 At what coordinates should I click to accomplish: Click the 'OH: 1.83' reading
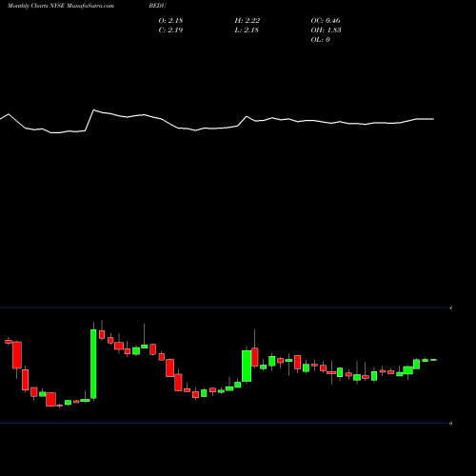(x=326, y=30)
